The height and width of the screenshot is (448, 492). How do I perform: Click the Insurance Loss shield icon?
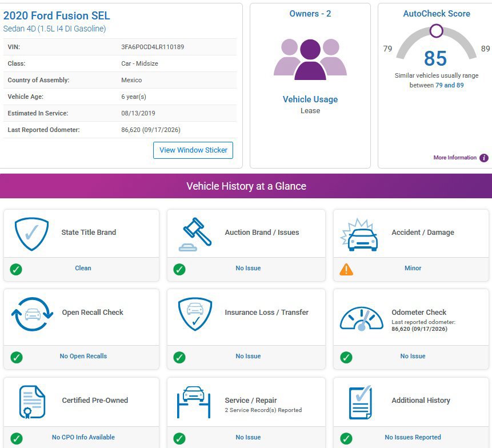point(195,314)
